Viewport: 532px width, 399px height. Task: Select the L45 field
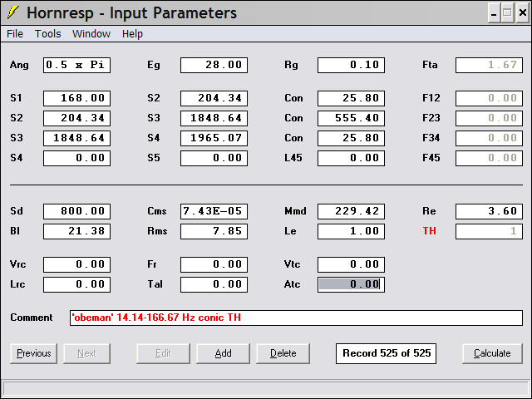pyautogui.click(x=351, y=158)
